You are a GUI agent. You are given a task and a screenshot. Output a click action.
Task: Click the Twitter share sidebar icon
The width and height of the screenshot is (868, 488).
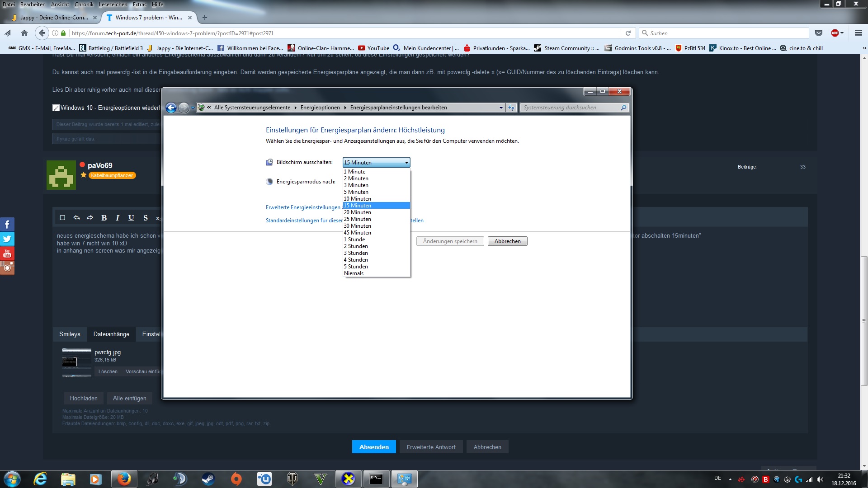(7, 239)
